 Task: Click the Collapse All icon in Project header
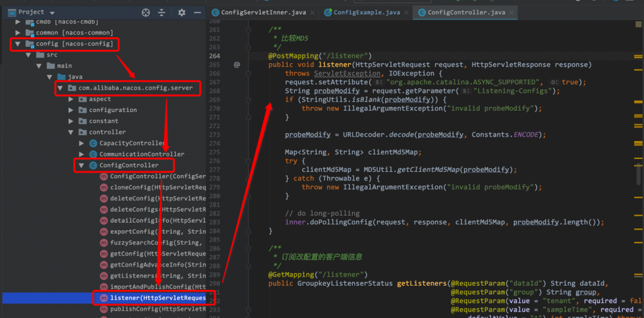click(x=162, y=12)
